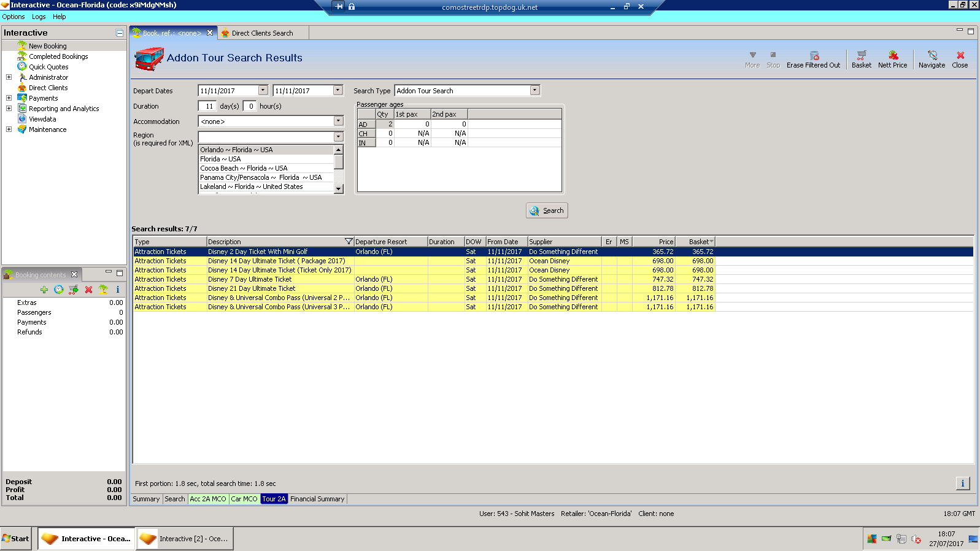The height and width of the screenshot is (551, 980).
Task: Select the Acc 2A MCO tab
Action: [x=208, y=499]
